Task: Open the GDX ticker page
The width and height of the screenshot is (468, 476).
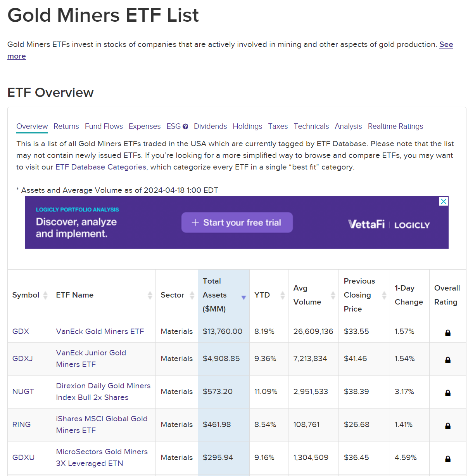Action: click(x=20, y=332)
